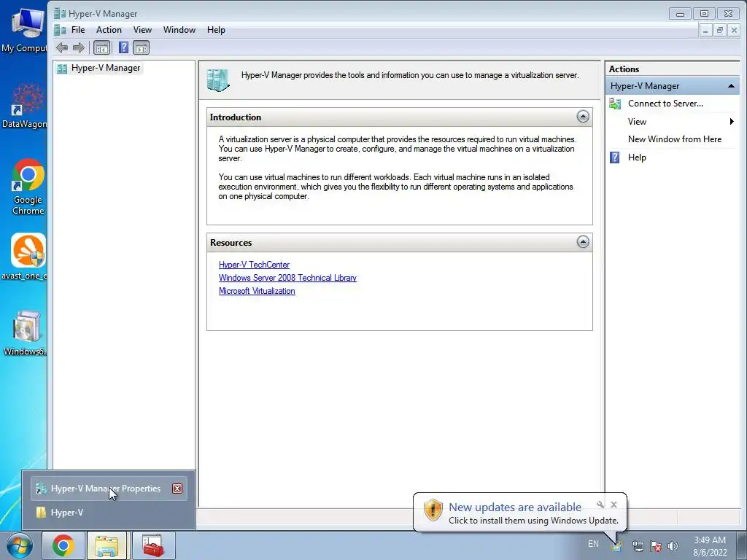Screen dimensions: 747x560
Task: Minimize the inner MMC child window
Action: [x=705, y=31]
